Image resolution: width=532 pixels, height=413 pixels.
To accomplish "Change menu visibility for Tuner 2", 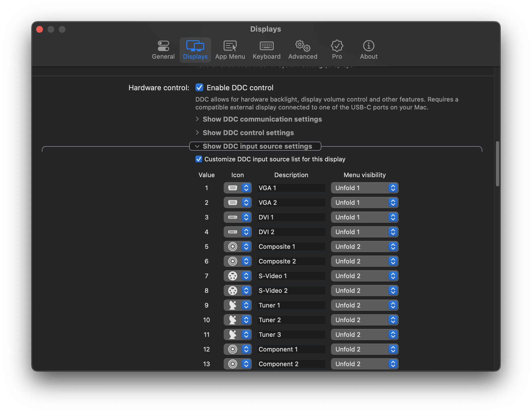I will point(365,320).
